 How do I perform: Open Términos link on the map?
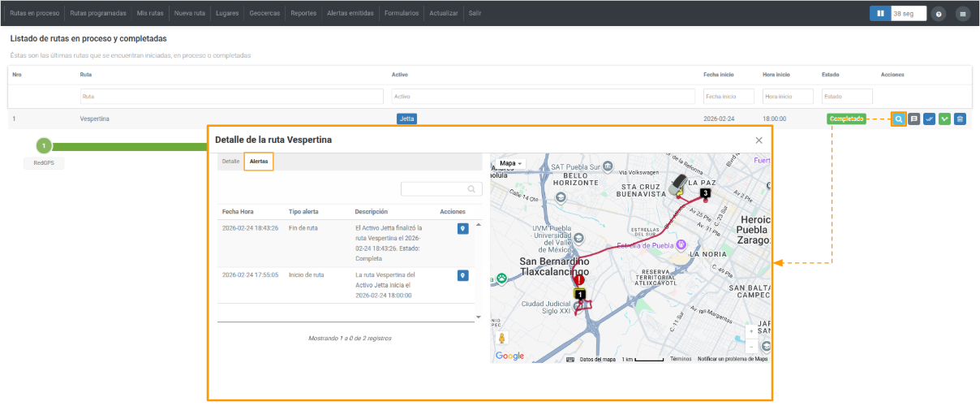681,359
